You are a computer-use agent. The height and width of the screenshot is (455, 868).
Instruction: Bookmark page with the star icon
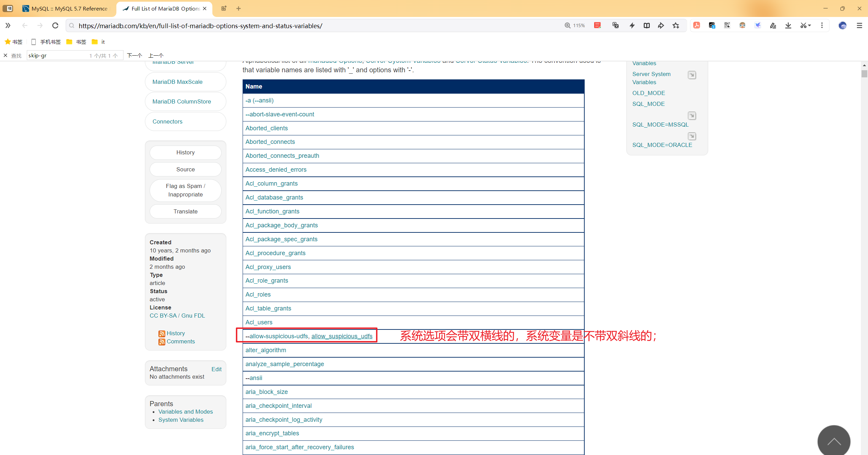676,25
